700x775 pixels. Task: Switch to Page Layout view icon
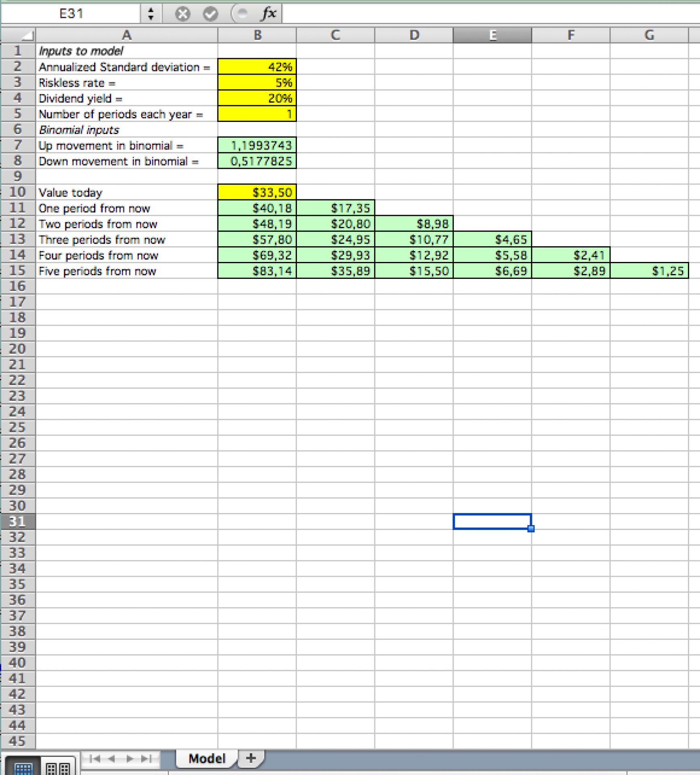pos(58,767)
